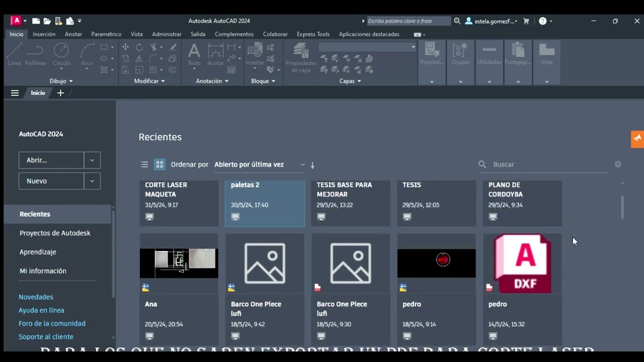Select the Polilínea tool
The width and height of the screenshot is (644, 362).
[35, 55]
